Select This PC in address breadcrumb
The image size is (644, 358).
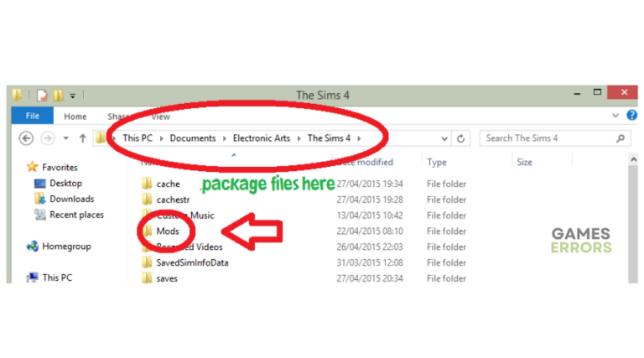[138, 138]
